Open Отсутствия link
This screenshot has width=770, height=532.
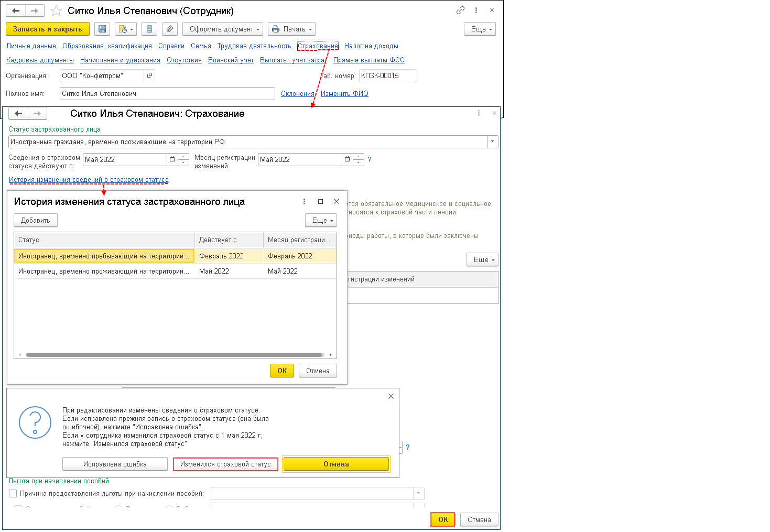click(184, 60)
